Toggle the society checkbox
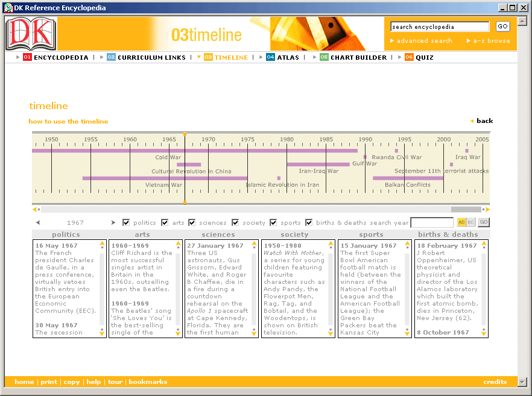The height and width of the screenshot is (396, 532). pyautogui.click(x=235, y=222)
